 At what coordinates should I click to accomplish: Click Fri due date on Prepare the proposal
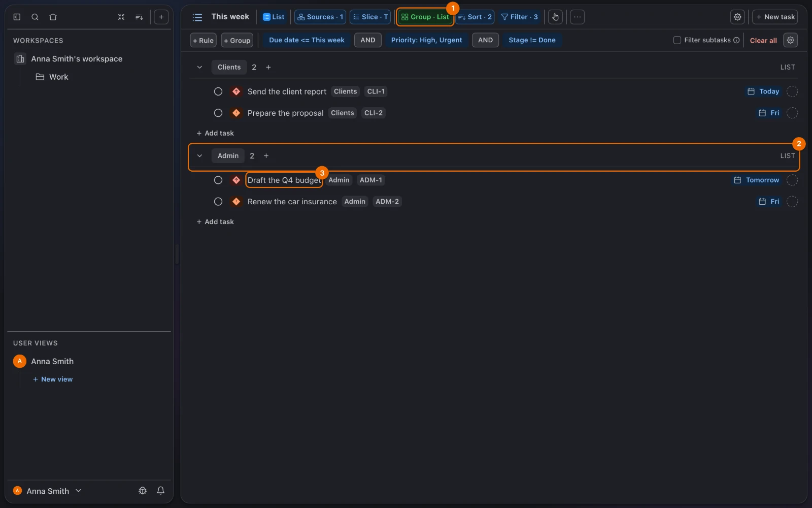click(x=769, y=113)
